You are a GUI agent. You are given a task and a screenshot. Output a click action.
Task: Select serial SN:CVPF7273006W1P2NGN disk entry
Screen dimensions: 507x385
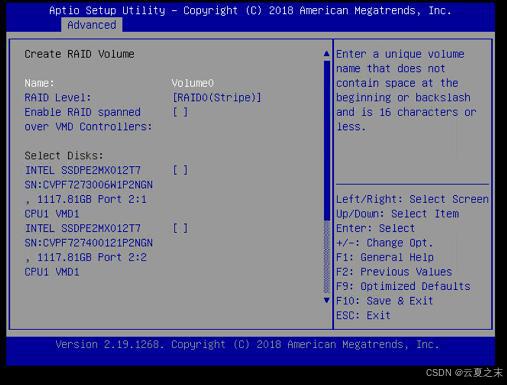point(88,185)
